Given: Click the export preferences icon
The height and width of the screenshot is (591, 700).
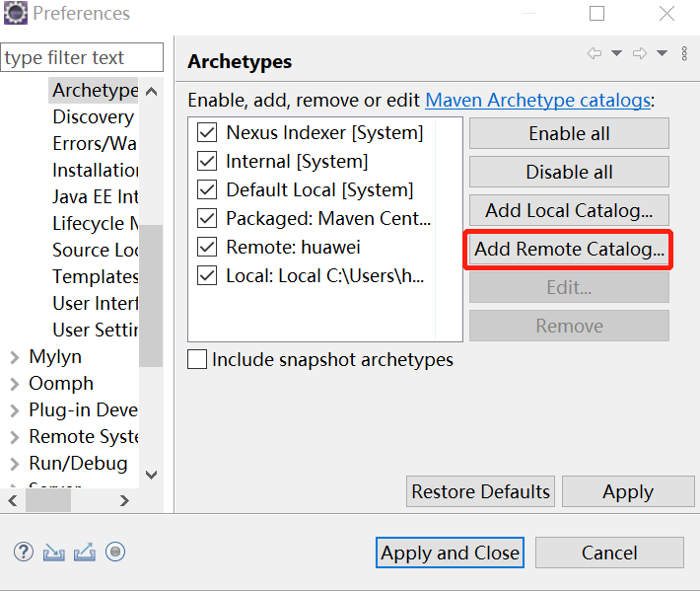Looking at the screenshot, I should click(x=85, y=553).
